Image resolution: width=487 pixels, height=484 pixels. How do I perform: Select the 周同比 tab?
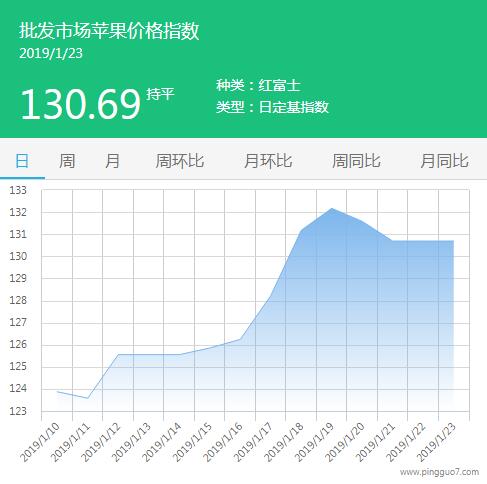(356, 161)
